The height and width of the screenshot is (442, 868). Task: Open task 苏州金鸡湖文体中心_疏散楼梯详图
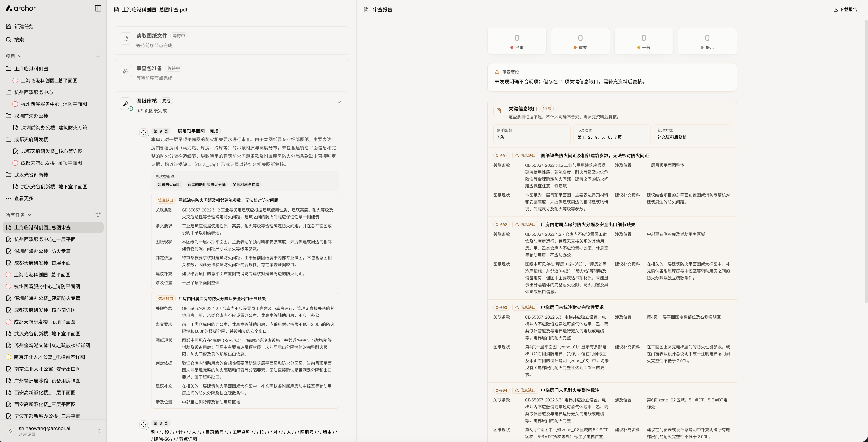[53, 345]
